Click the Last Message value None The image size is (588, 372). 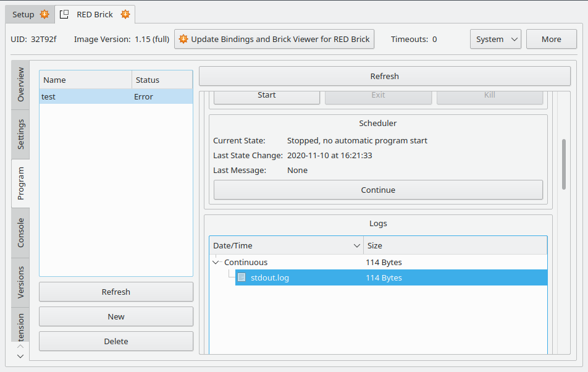pos(297,171)
